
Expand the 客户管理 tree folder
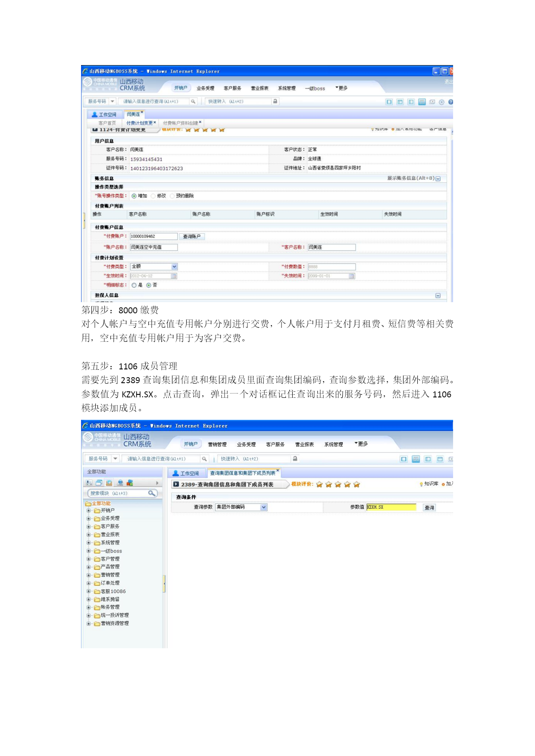click(x=88, y=559)
